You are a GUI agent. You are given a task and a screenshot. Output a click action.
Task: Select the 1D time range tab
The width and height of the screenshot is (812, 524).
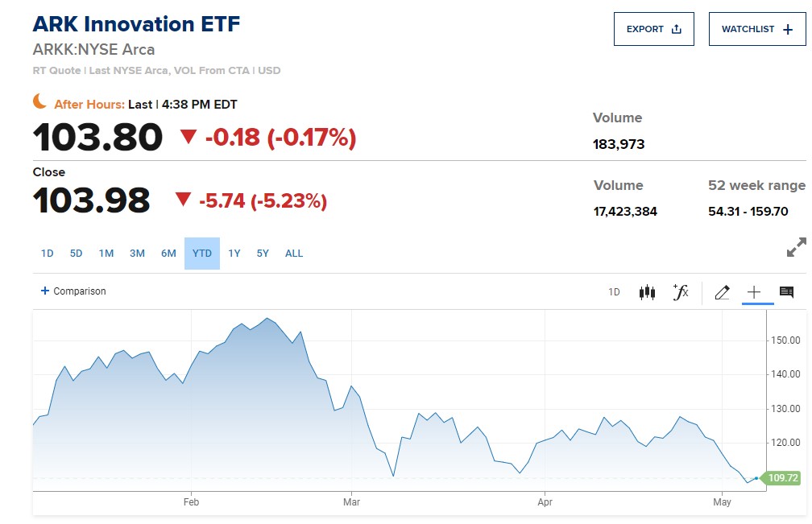coord(48,254)
